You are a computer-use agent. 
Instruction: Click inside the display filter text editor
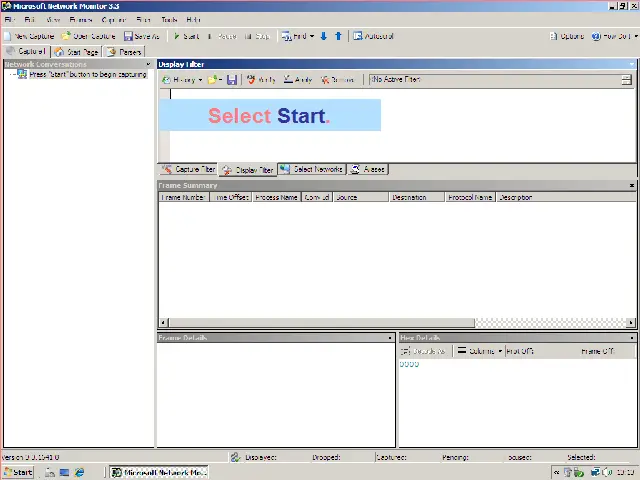[402, 125]
